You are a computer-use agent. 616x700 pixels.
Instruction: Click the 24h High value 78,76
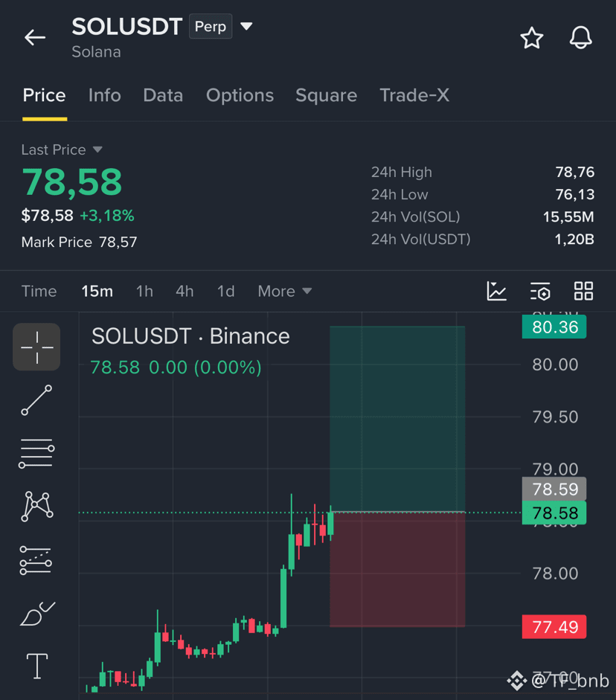tap(574, 172)
